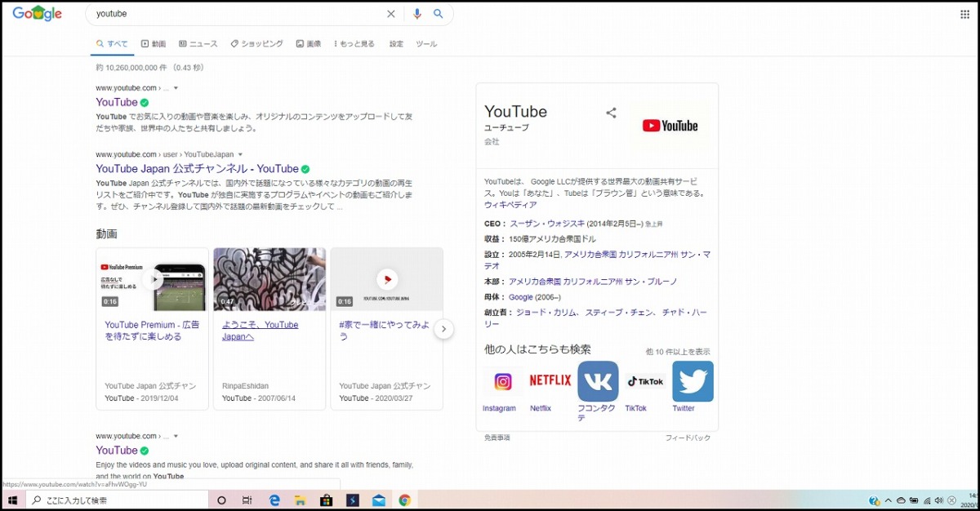Play the YouTube Premium video thumbnail
Viewport: 980px width, 511px height.
click(153, 279)
